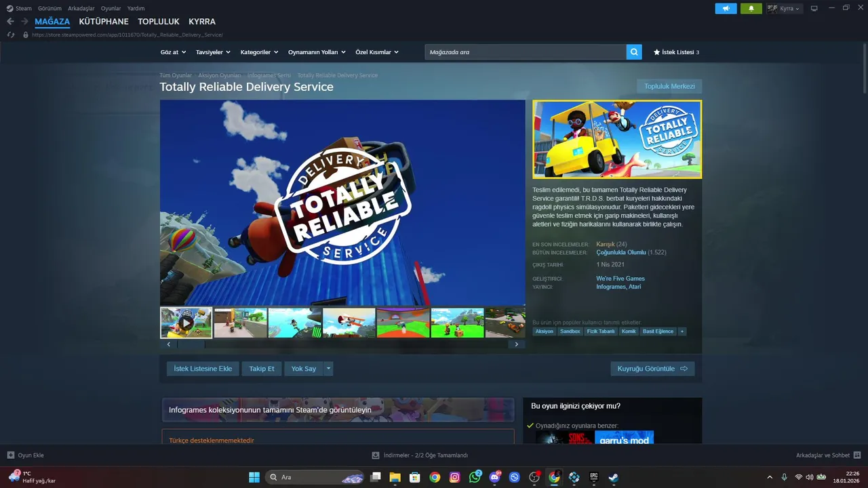Click Kuyruğu Görüntüle button
This screenshot has height=488, width=868.
pos(652,369)
